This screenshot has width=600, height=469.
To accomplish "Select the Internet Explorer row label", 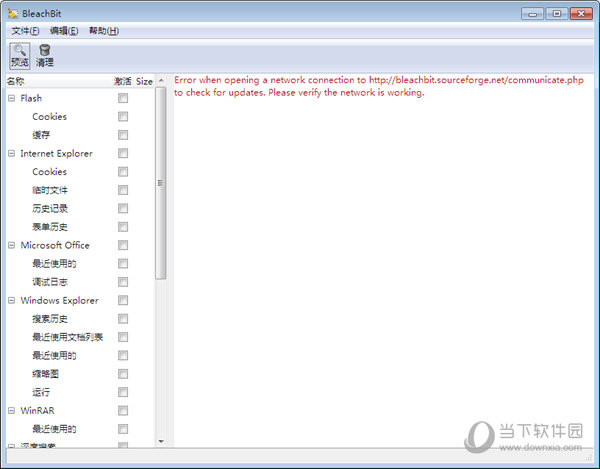I will [57, 153].
